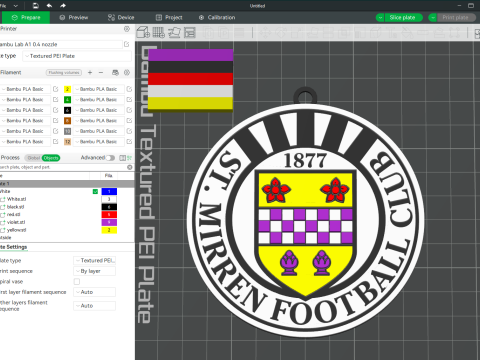Remove a filament with the minus icon
The image size is (480, 360).
coord(101,72)
